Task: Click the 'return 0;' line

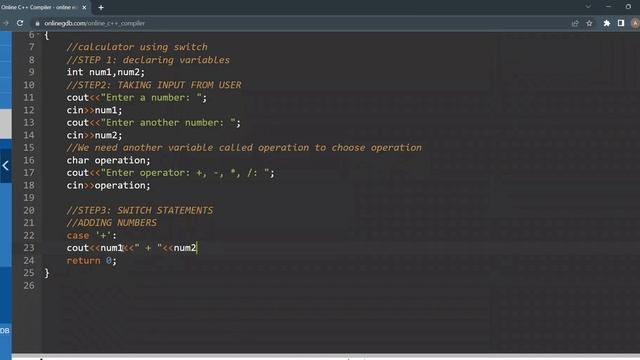Action: 92,261
